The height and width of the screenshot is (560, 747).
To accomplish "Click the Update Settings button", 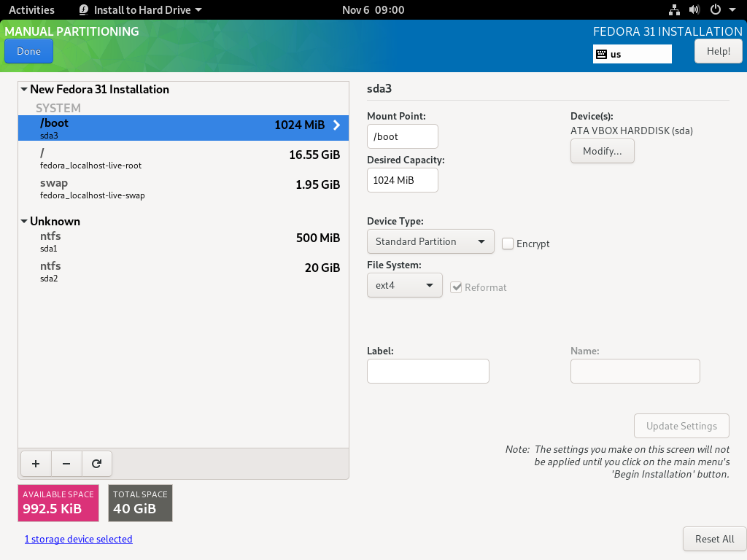I will [x=681, y=426].
